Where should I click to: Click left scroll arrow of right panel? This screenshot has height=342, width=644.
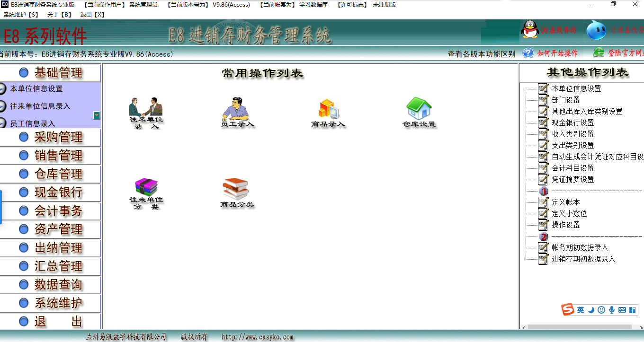pos(523,327)
